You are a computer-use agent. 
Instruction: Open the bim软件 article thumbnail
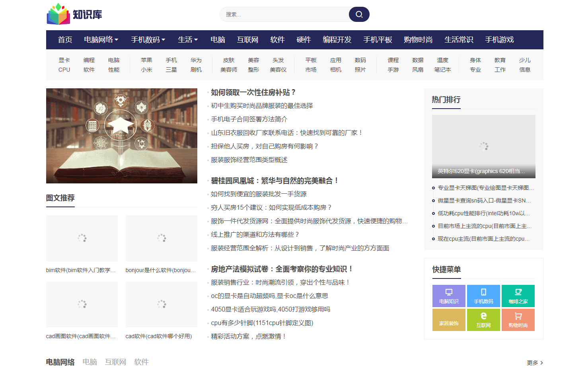82,238
